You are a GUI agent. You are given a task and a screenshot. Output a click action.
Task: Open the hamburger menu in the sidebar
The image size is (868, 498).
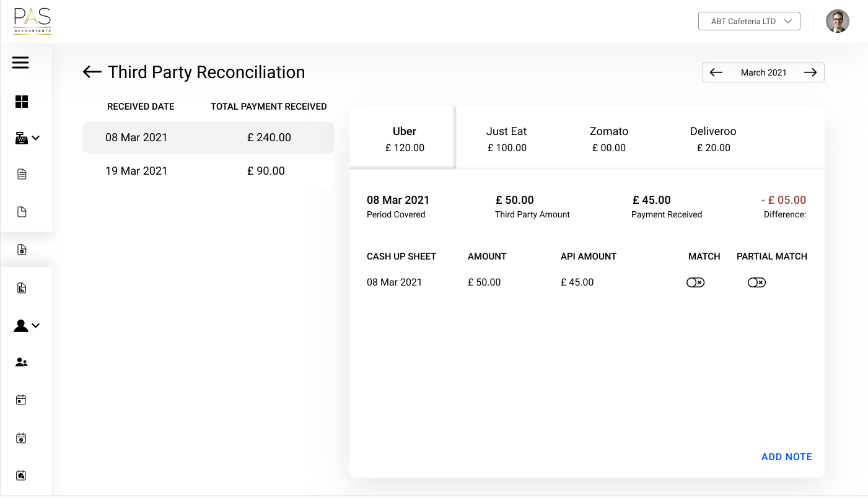[x=20, y=63]
